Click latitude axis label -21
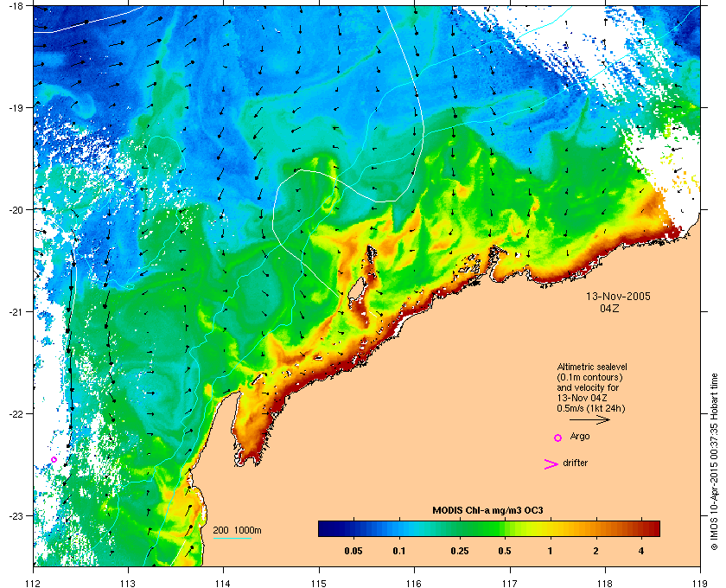The width and height of the screenshot is (726, 588). coord(16,312)
